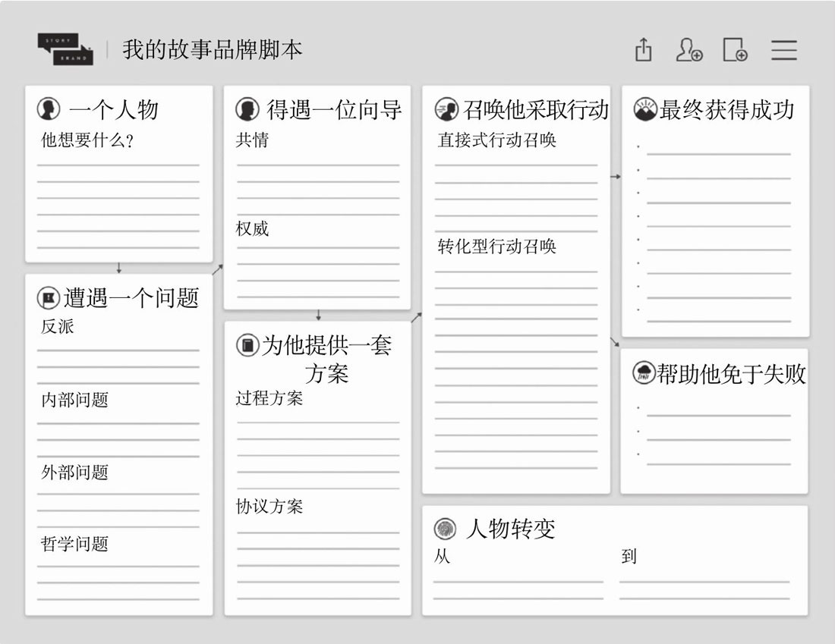Click the StoryBrand logo
The width and height of the screenshot is (835, 644).
[x=65, y=49]
